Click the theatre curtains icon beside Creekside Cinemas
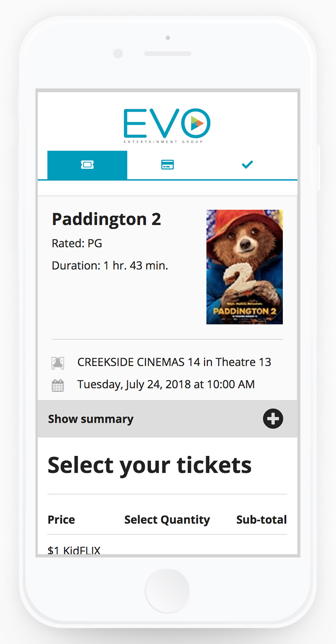The image size is (336, 644). tap(58, 362)
